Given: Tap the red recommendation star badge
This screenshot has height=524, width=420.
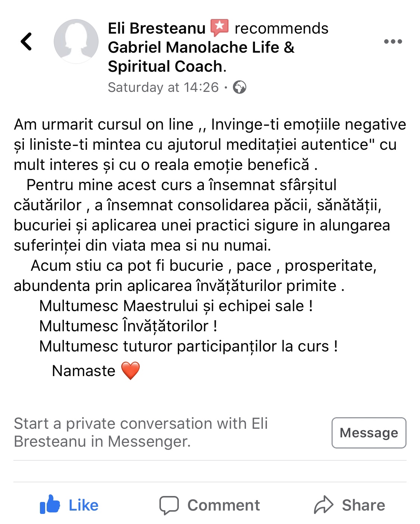Looking at the screenshot, I should click(220, 28).
